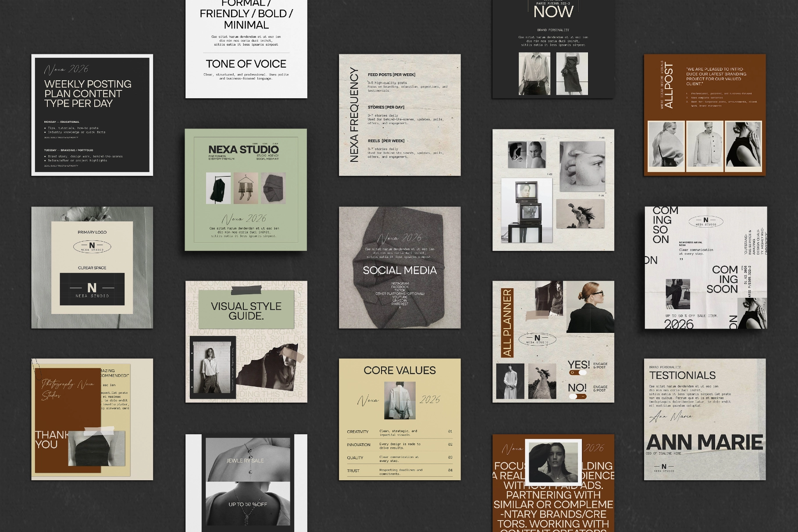Click the polaroid portrait on brown card

[x=553, y=462]
